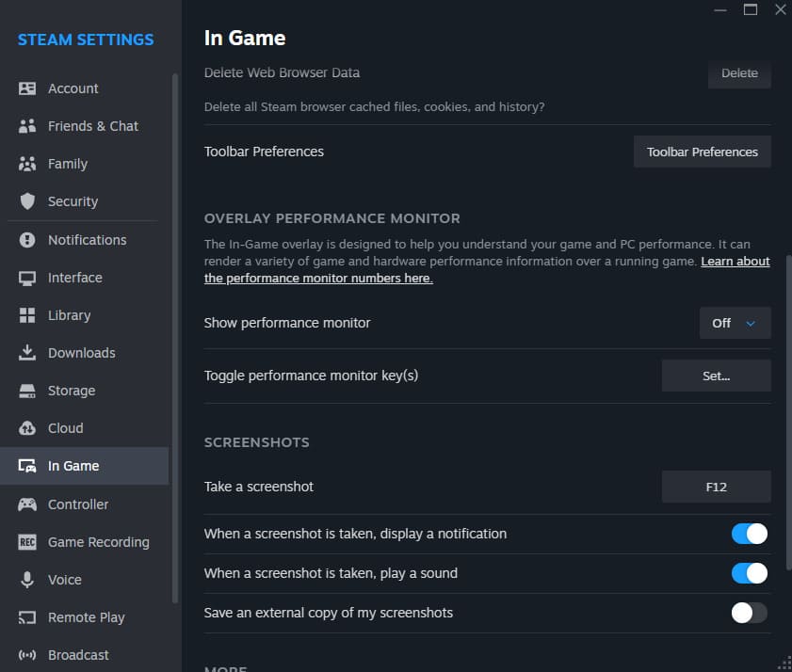Click the Broadcast signal icon
The height and width of the screenshot is (672, 792).
pyautogui.click(x=27, y=655)
